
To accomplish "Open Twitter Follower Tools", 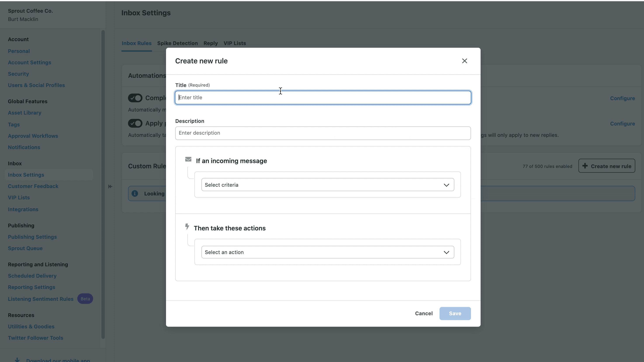I will (36, 338).
